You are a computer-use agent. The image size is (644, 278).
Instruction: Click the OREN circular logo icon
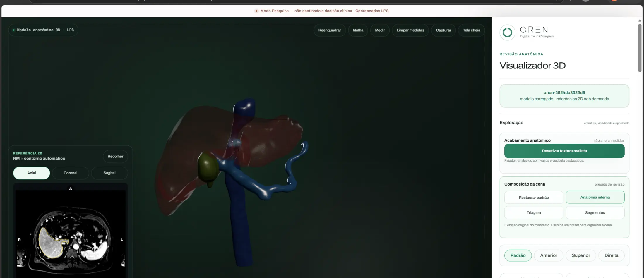(x=507, y=32)
